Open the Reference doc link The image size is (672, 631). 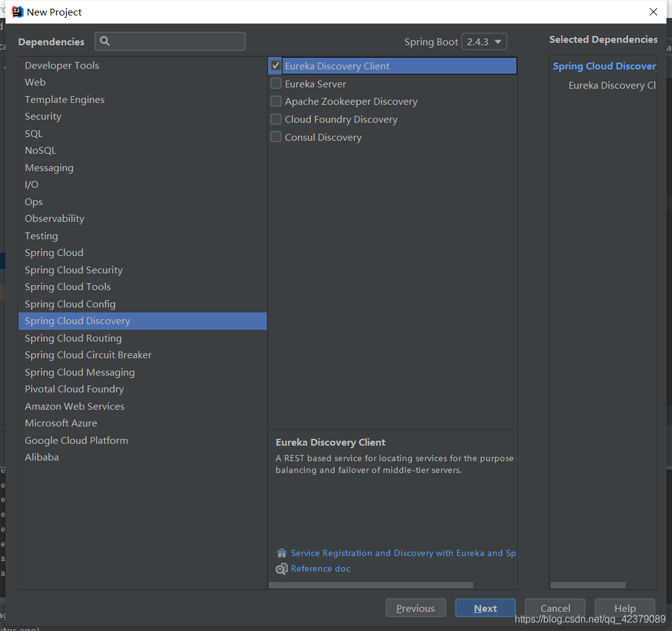coord(321,568)
